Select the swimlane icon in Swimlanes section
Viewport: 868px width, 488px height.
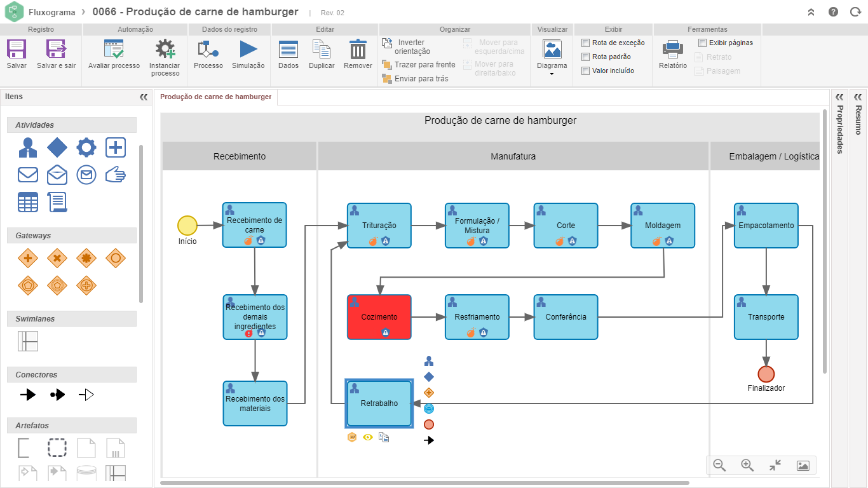(x=28, y=341)
